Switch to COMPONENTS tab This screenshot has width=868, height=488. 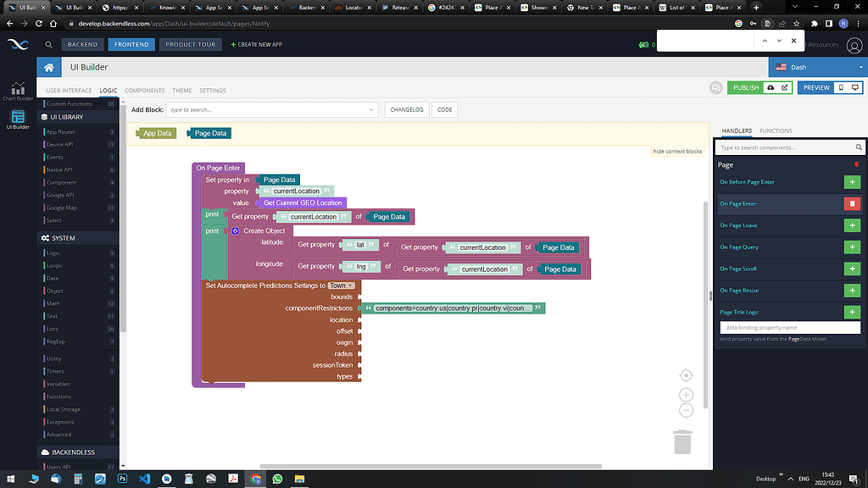tap(144, 90)
